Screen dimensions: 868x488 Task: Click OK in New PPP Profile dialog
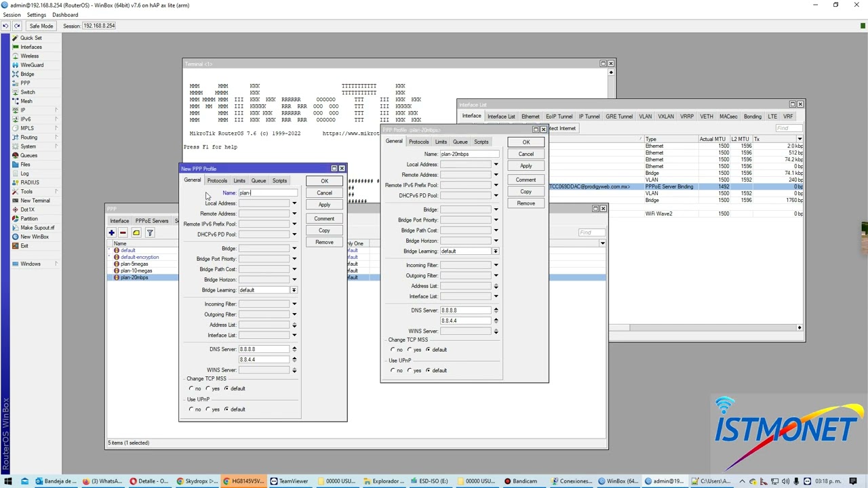tap(324, 181)
